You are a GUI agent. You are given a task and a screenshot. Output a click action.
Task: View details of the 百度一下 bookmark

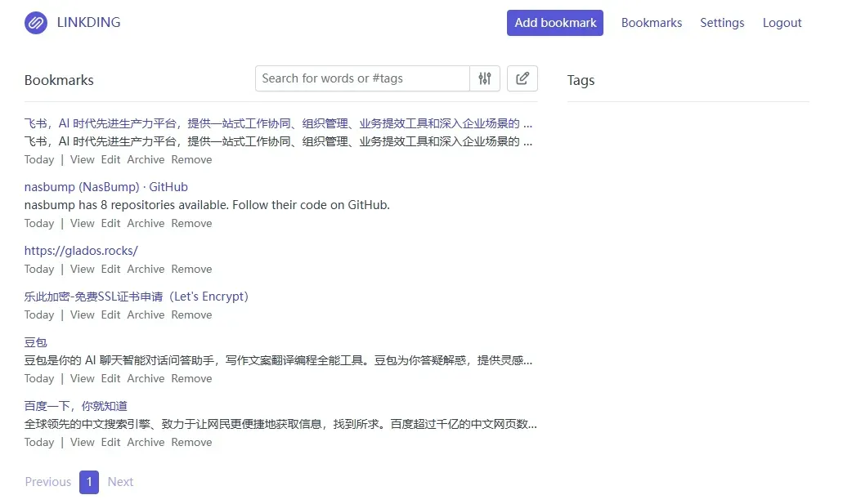click(x=82, y=442)
